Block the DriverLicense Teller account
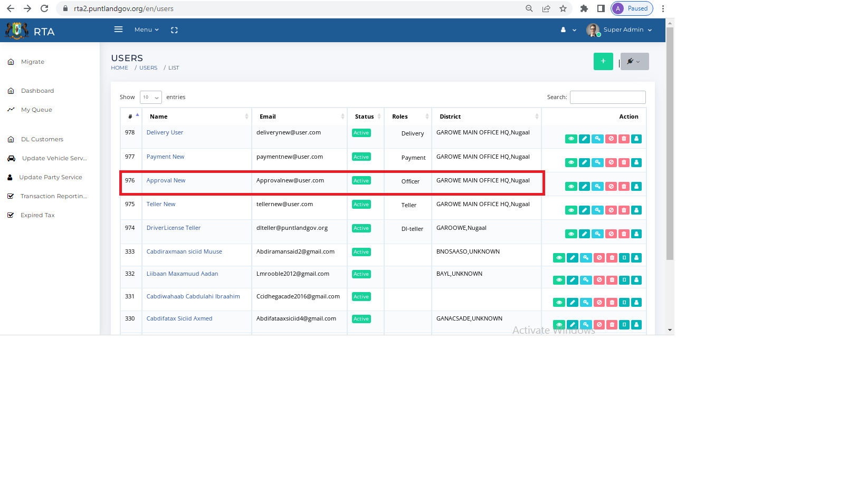 (x=611, y=234)
